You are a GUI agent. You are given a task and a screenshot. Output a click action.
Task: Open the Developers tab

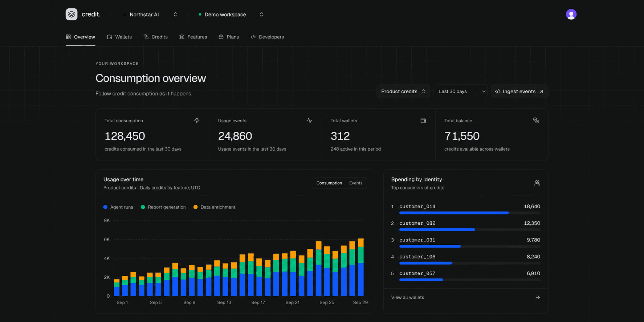(x=268, y=37)
